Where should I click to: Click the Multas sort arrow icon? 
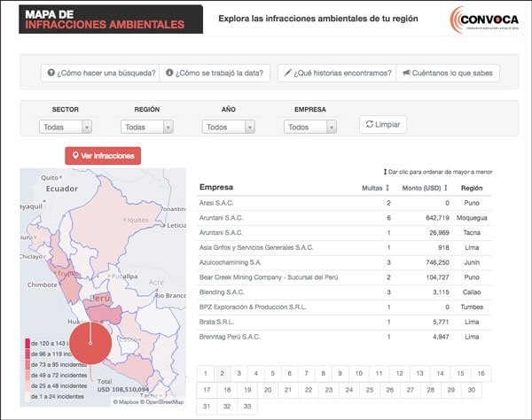[x=387, y=188]
